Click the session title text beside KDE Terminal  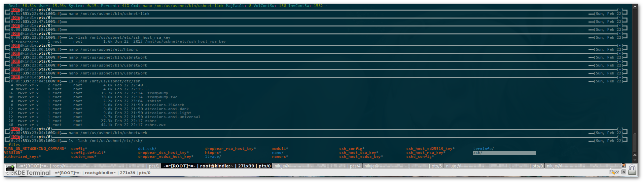(x=102, y=173)
